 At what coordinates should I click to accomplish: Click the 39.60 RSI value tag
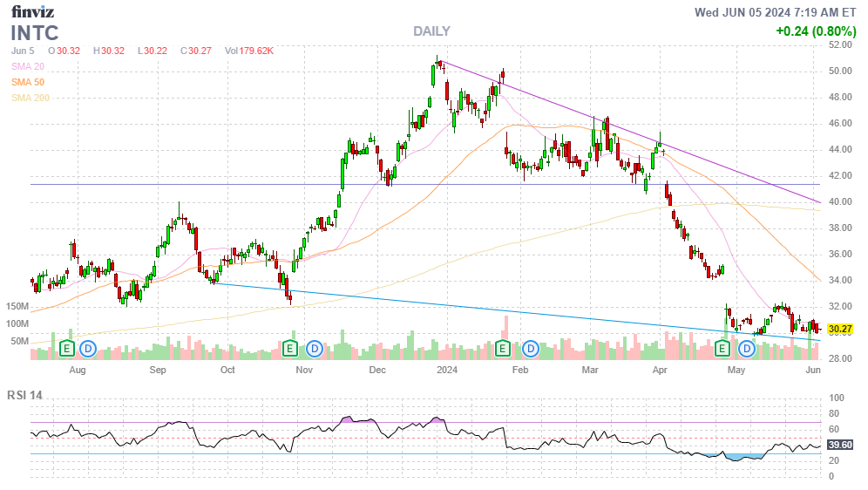[839, 445]
